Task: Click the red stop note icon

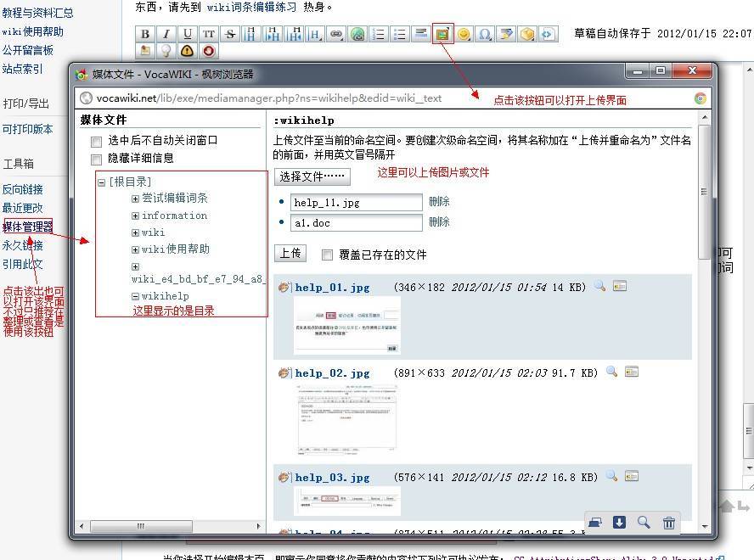Action: point(209,50)
